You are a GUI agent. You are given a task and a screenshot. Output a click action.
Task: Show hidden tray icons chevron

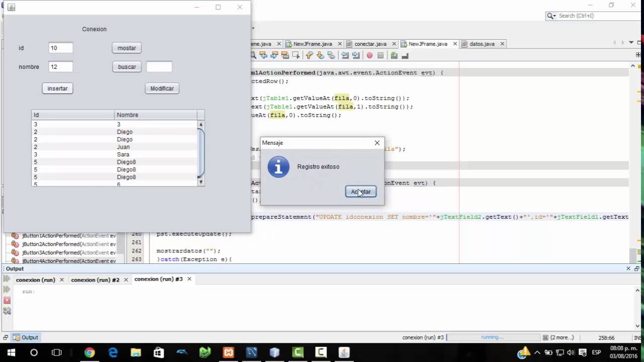[537, 352]
